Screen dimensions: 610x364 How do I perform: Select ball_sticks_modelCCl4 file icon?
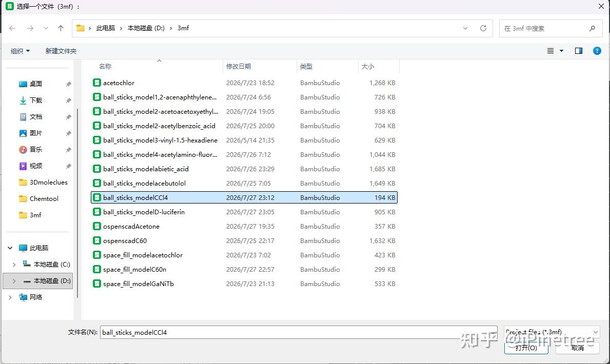(x=97, y=197)
